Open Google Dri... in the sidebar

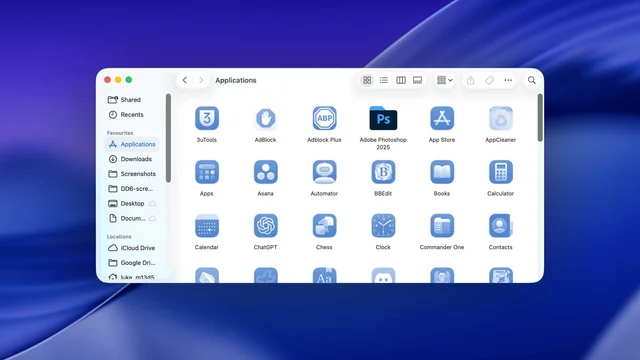[x=132, y=262]
